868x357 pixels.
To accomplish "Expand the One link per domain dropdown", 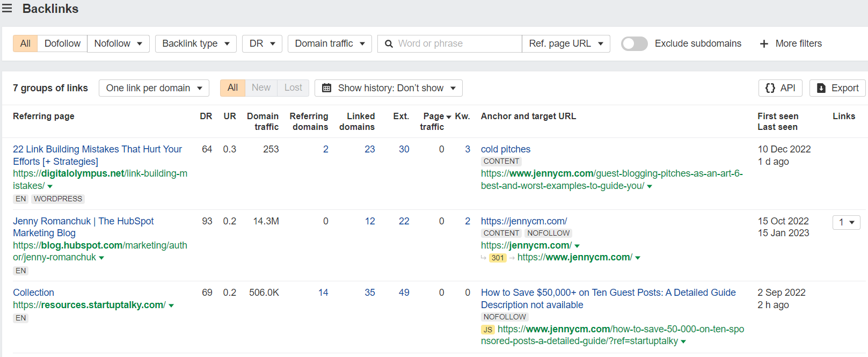I will point(154,88).
